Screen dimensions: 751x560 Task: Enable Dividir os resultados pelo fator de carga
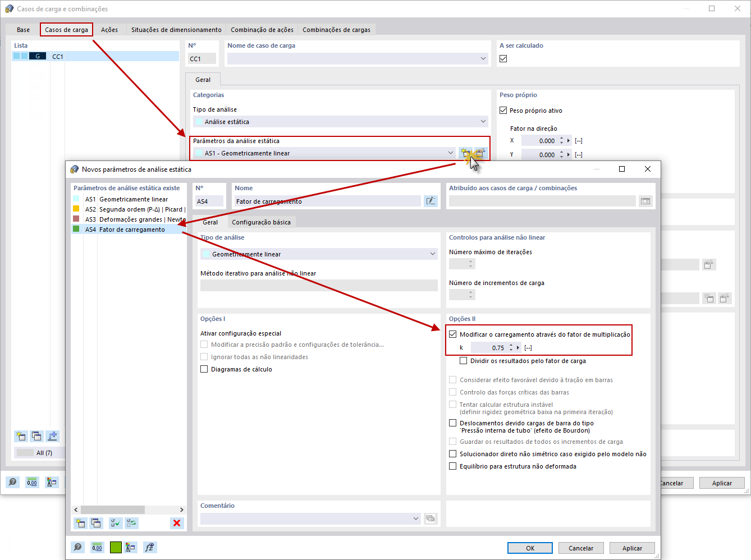(464, 361)
